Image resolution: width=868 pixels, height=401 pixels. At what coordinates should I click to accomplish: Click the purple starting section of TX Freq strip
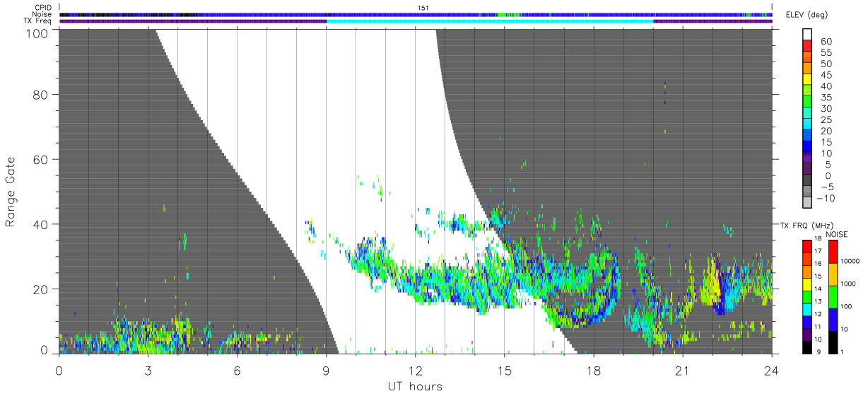pyautogui.click(x=193, y=21)
